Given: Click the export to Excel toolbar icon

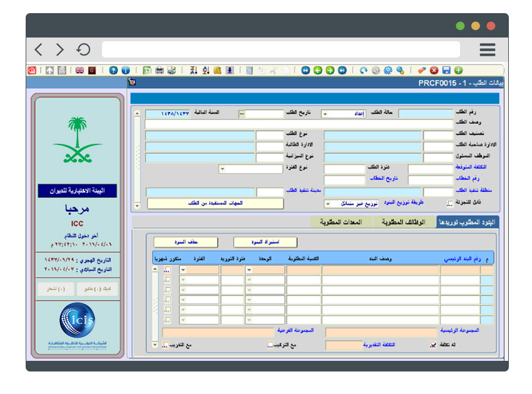Looking at the screenshot, I should (147, 70).
